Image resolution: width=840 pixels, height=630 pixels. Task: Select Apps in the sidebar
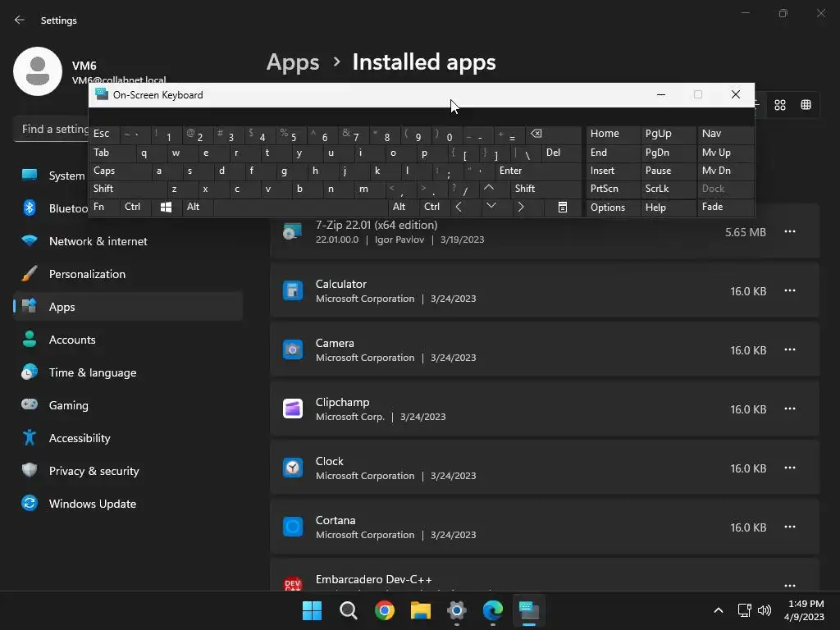point(128,307)
